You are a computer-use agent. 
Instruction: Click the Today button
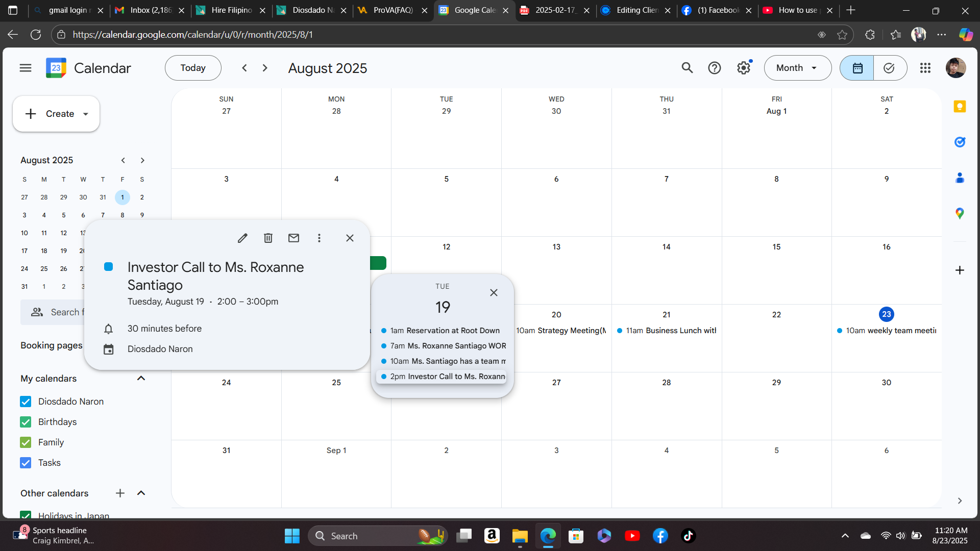coord(193,68)
